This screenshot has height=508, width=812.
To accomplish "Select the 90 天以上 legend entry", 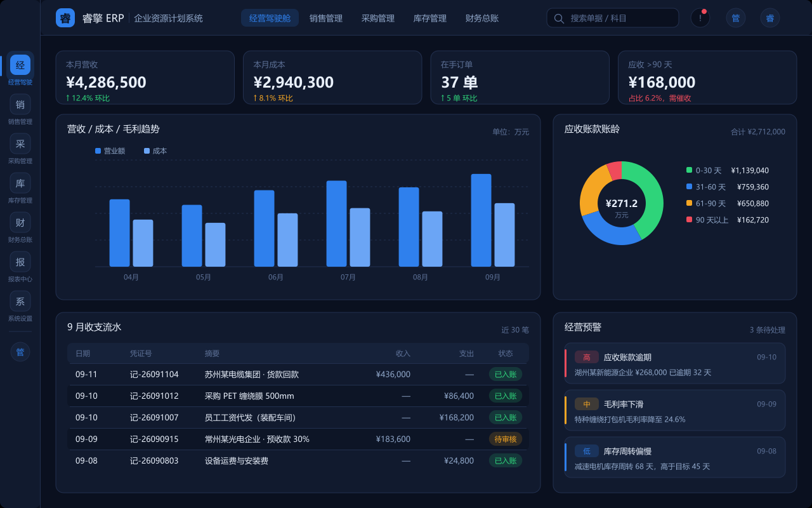I will (728, 220).
